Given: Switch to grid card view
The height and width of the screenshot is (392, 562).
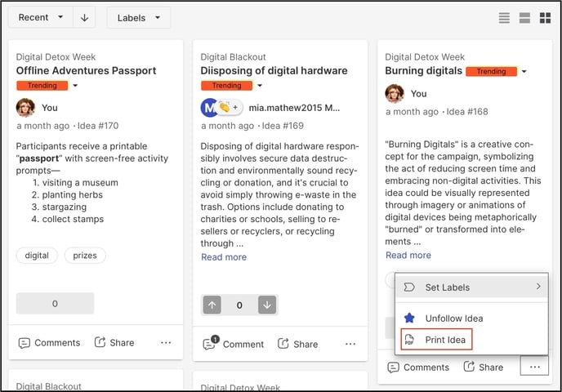Looking at the screenshot, I should 545,18.
